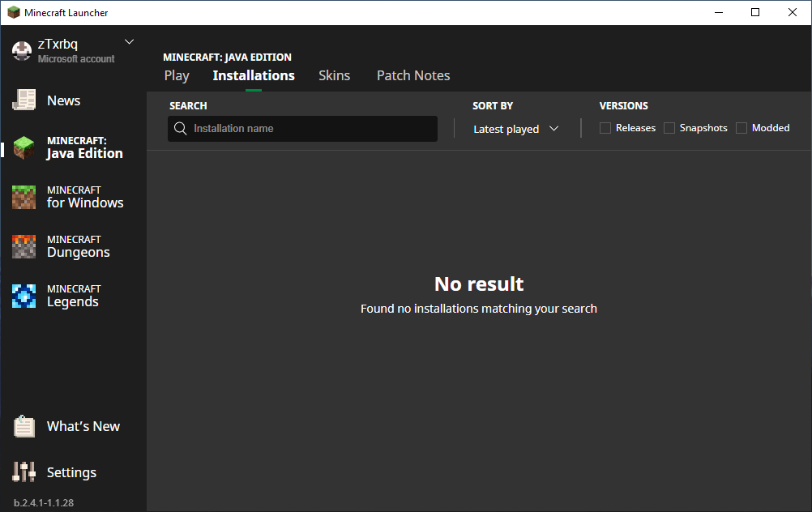Open the Latest played sort dropdown

(515, 129)
